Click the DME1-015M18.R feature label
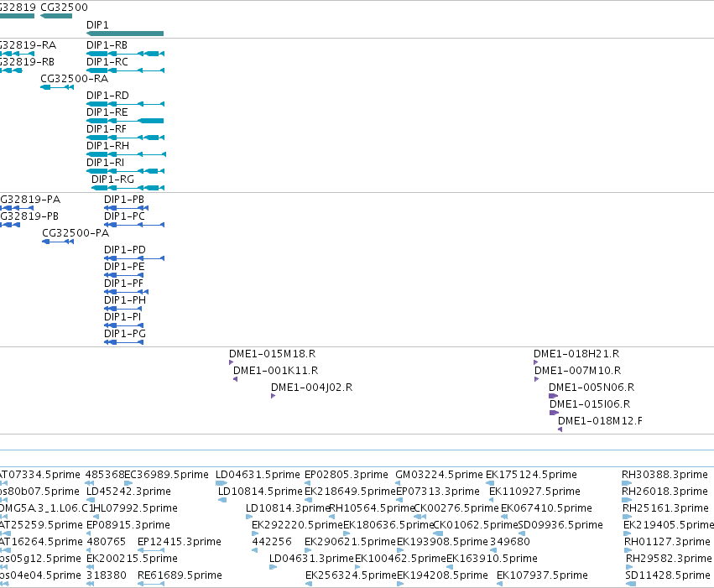Screen dimensions: 714x588 [x=273, y=355]
